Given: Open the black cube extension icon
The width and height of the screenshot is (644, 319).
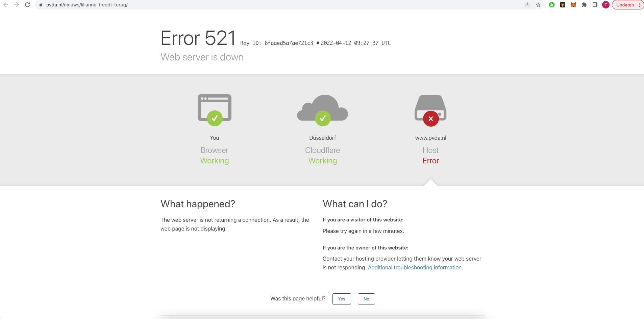Looking at the screenshot, I should pos(563,5).
